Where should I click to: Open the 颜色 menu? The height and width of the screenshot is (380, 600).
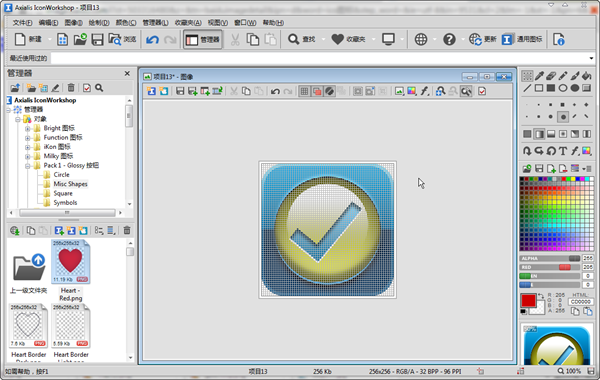click(x=126, y=23)
